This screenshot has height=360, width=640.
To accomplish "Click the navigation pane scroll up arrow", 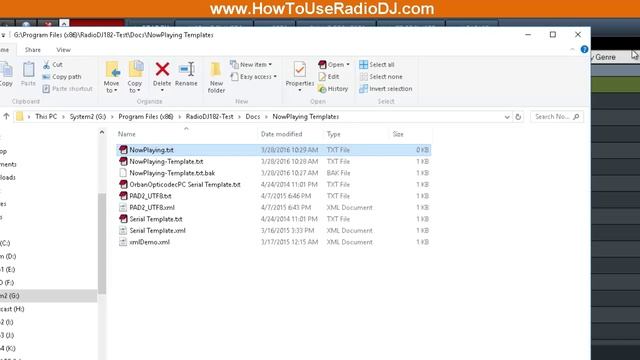I will pyautogui.click(x=102, y=132).
